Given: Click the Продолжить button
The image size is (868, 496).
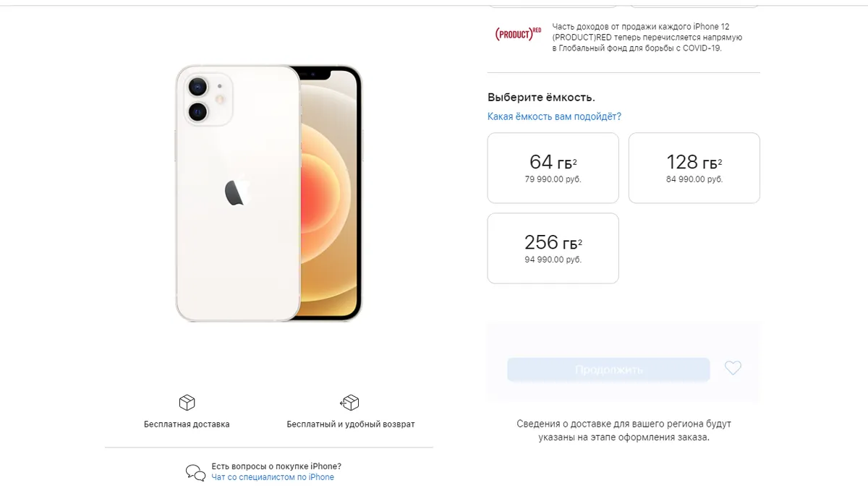Looking at the screenshot, I should point(608,369).
